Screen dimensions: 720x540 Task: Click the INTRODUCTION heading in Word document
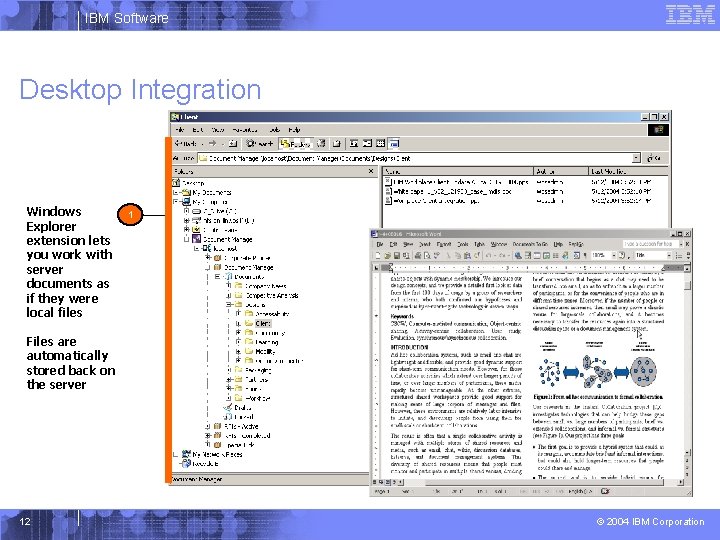pyautogui.click(x=409, y=348)
